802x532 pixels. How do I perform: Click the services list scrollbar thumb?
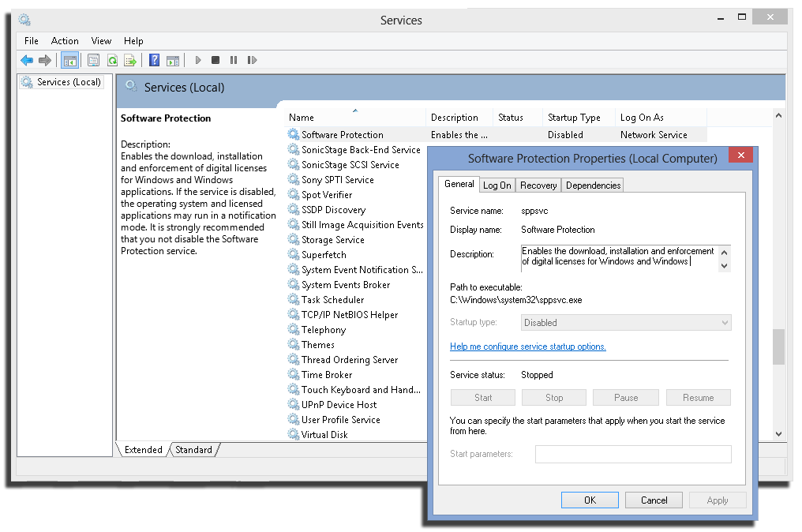[x=778, y=347]
